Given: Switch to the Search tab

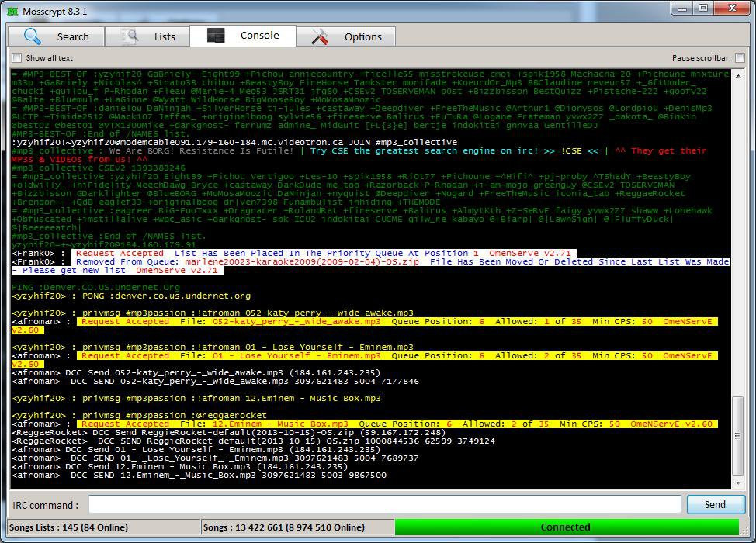Looking at the screenshot, I should [x=57, y=36].
